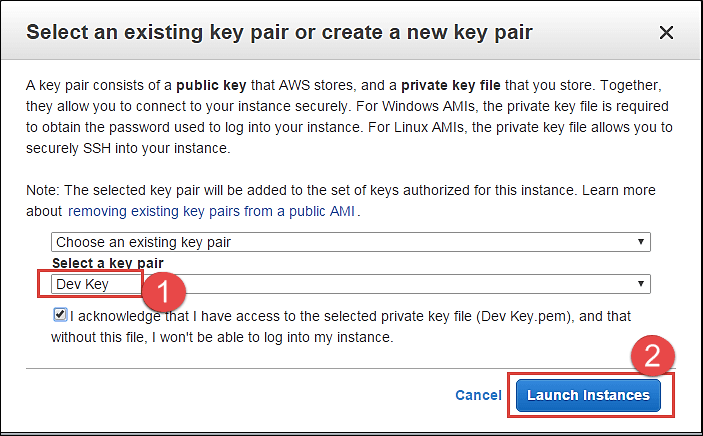Cancel the key pair selection
Screen dimensions: 703x436
(x=478, y=396)
